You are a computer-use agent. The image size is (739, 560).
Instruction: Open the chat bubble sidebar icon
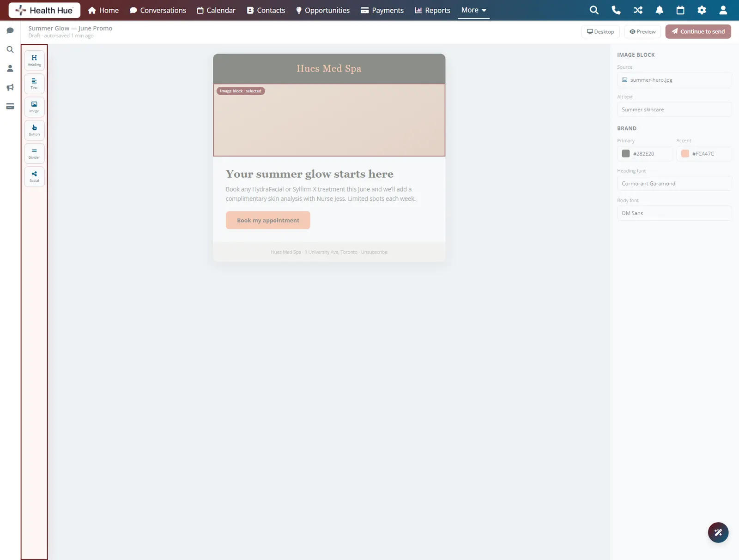point(10,30)
